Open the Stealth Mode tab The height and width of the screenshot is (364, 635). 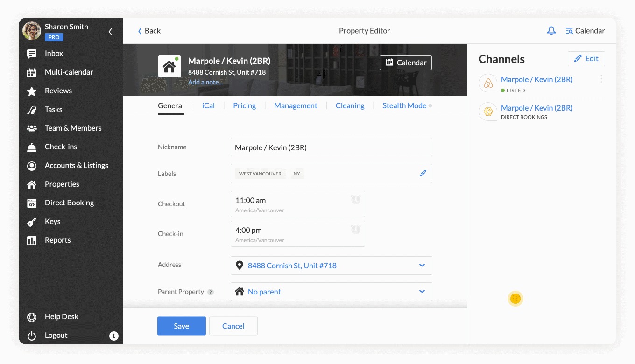[x=404, y=105]
